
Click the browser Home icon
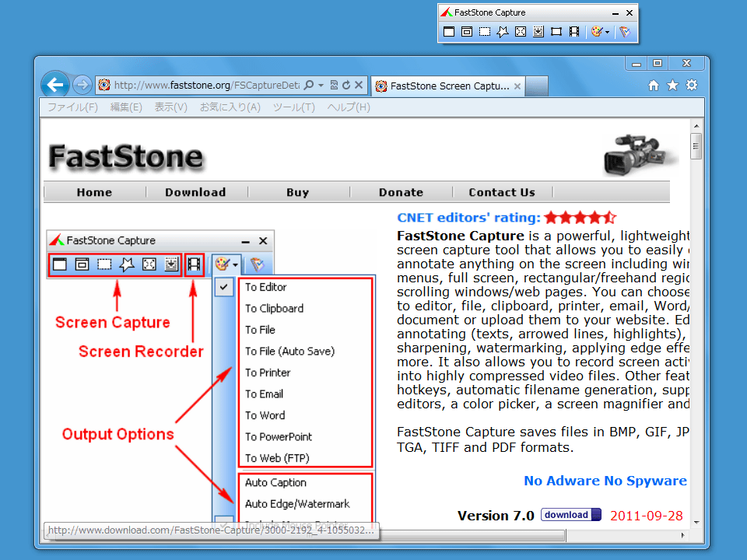pos(654,86)
